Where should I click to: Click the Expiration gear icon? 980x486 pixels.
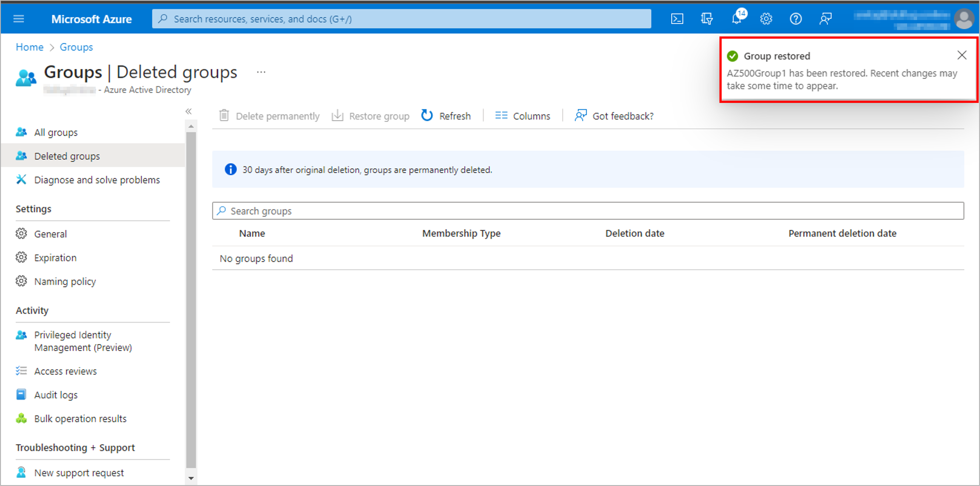tap(21, 258)
